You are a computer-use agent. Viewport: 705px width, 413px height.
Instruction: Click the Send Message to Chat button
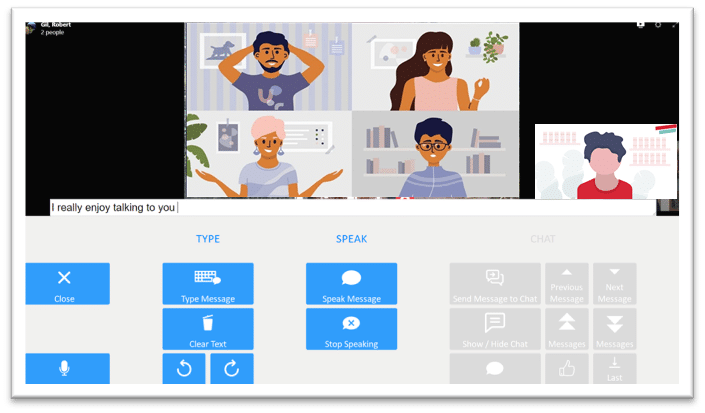click(495, 284)
